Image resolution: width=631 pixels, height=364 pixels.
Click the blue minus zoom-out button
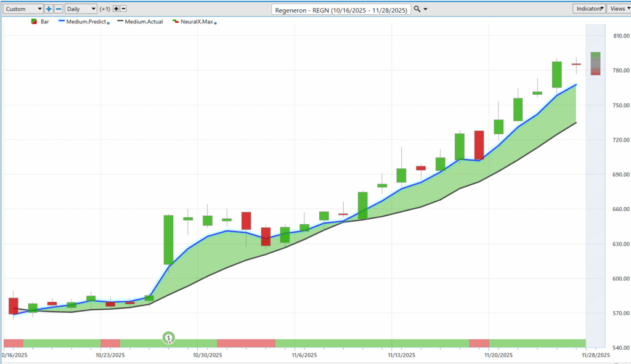pos(59,9)
